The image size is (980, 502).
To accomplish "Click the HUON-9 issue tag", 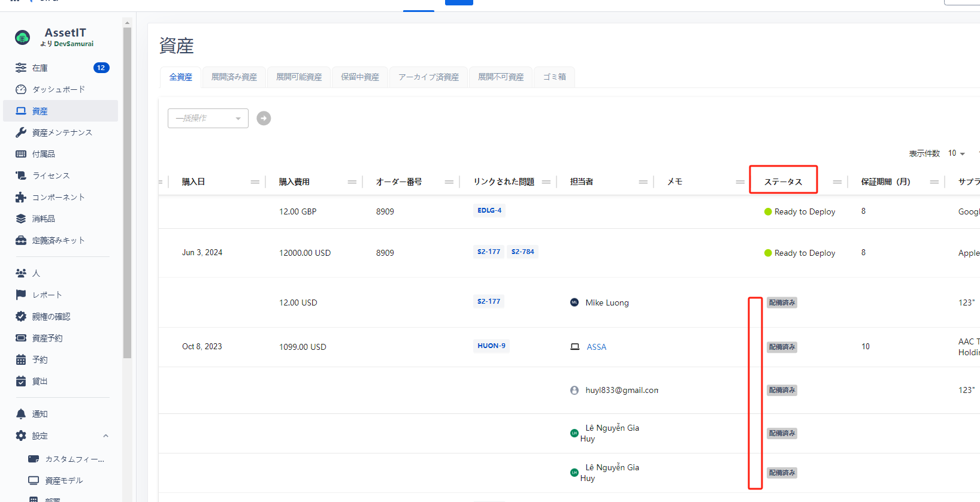I will click(491, 346).
